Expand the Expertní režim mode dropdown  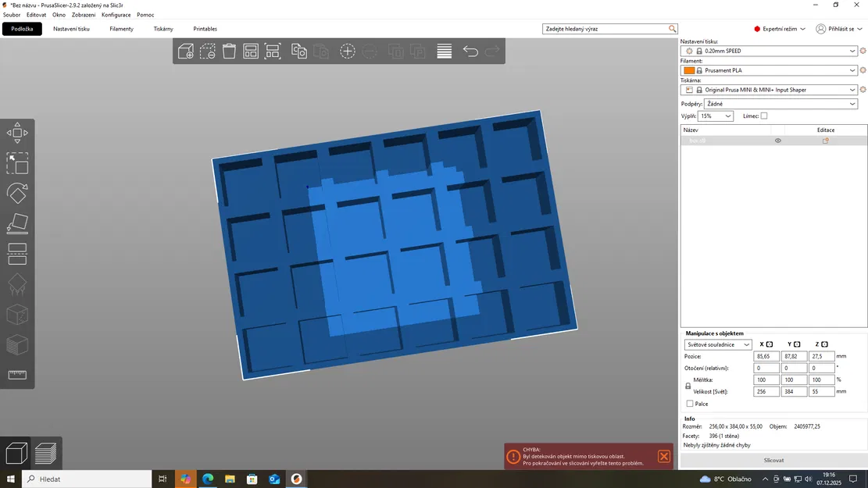[x=780, y=29]
